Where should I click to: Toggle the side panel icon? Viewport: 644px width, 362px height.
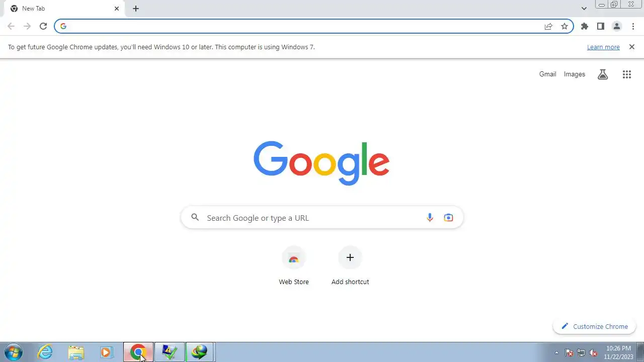click(600, 26)
